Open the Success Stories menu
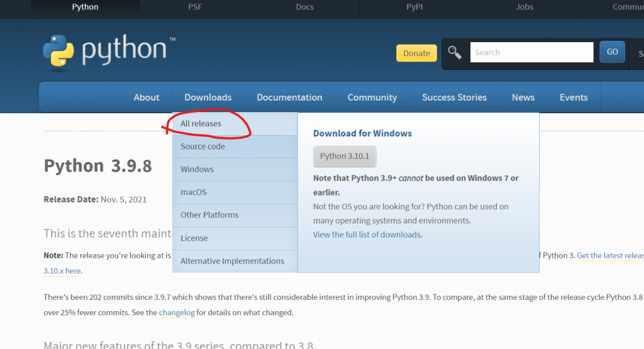Viewport: 644px width, 349px height. click(x=454, y=97)
